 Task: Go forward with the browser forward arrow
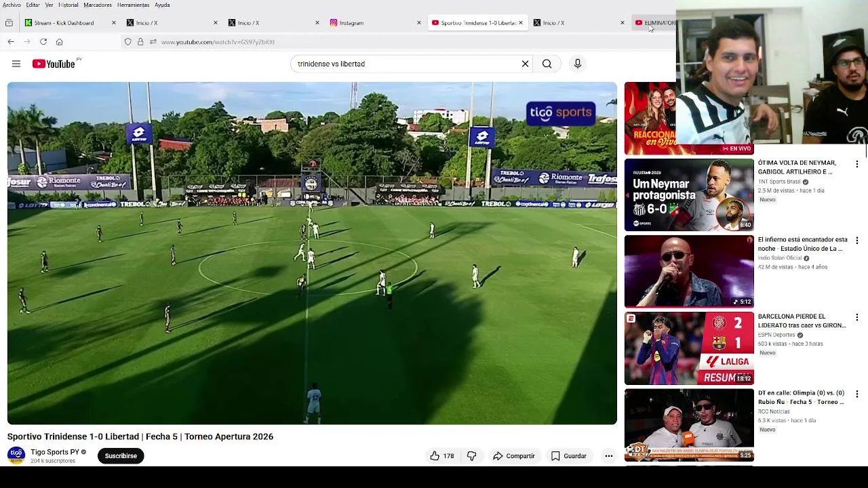coord(27,42)
